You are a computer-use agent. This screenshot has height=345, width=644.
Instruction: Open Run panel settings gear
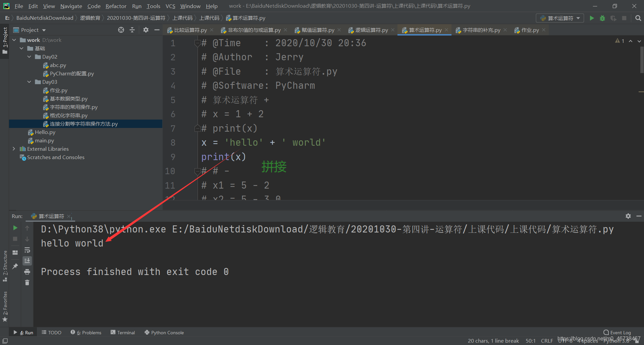[x=628, y=216]
